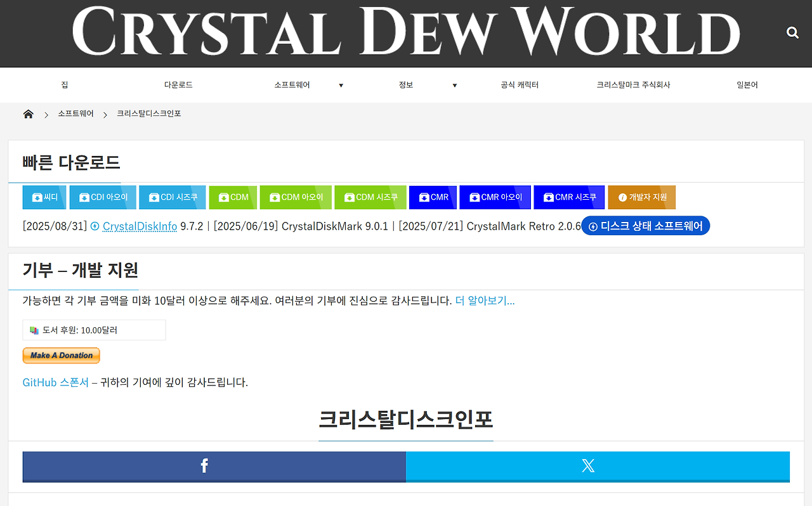
Task: Open 크리스탈마크 주식회사 menu item
Action: 633,85
